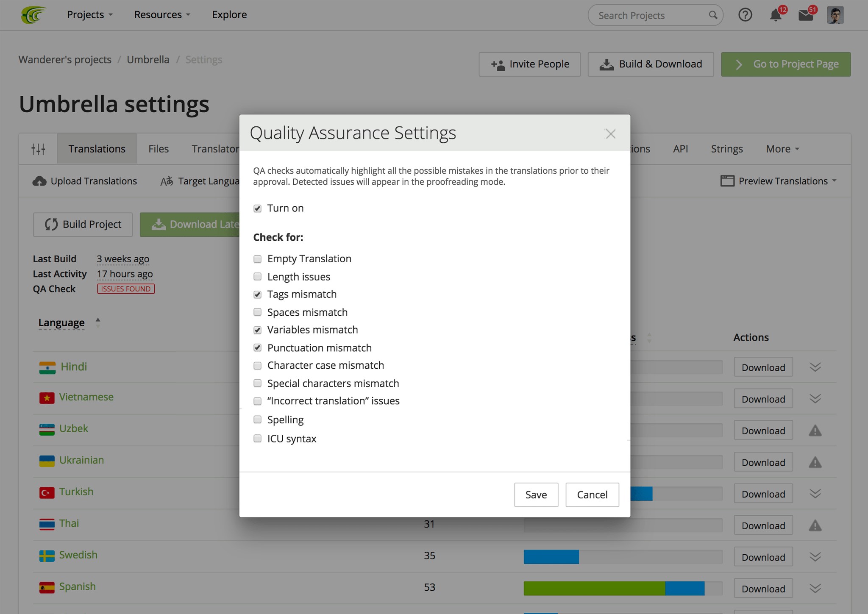Enable the Spelling check

pyautogui.click(x=257, y=420)
